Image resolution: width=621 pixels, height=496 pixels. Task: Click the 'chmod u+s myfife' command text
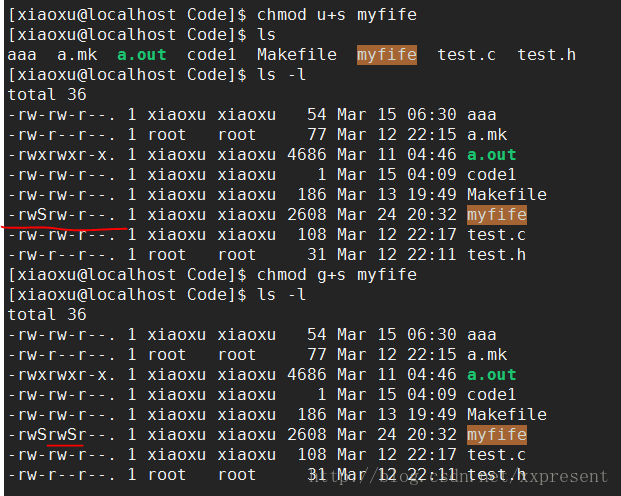tap(337, 15)
